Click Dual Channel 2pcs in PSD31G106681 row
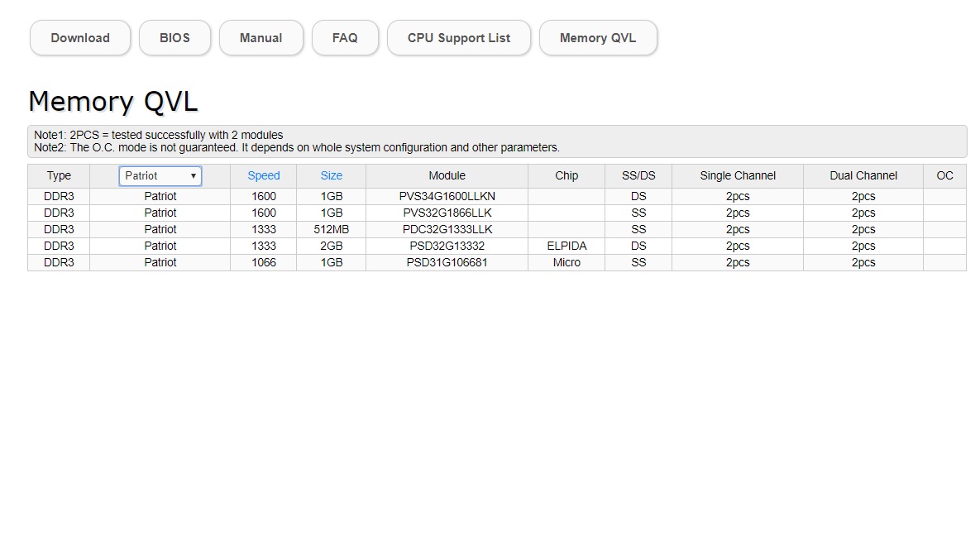The width and height of the screenshot is (980, 536). pos(863,263)
